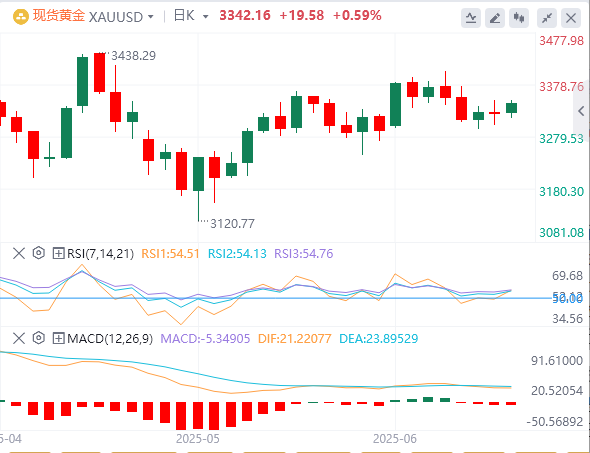Expand the MACD panel plus box

(58, 338)
